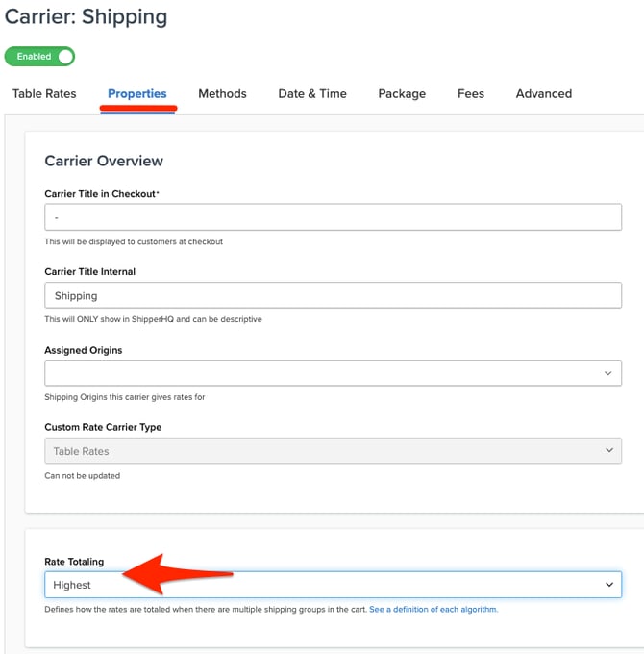
Task: Click the Table Rates chevron arrow
Action: point(607,451)
